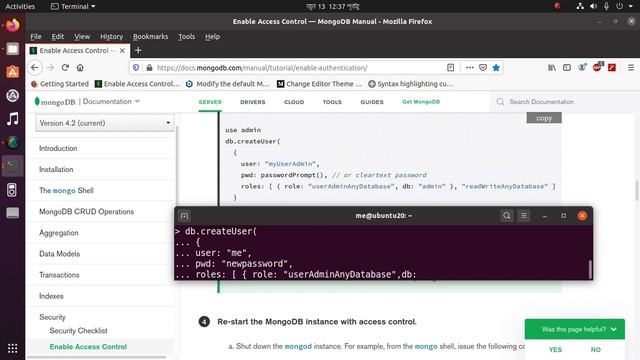Open Introduction in docs sidebar

click(x=58, y=148)
